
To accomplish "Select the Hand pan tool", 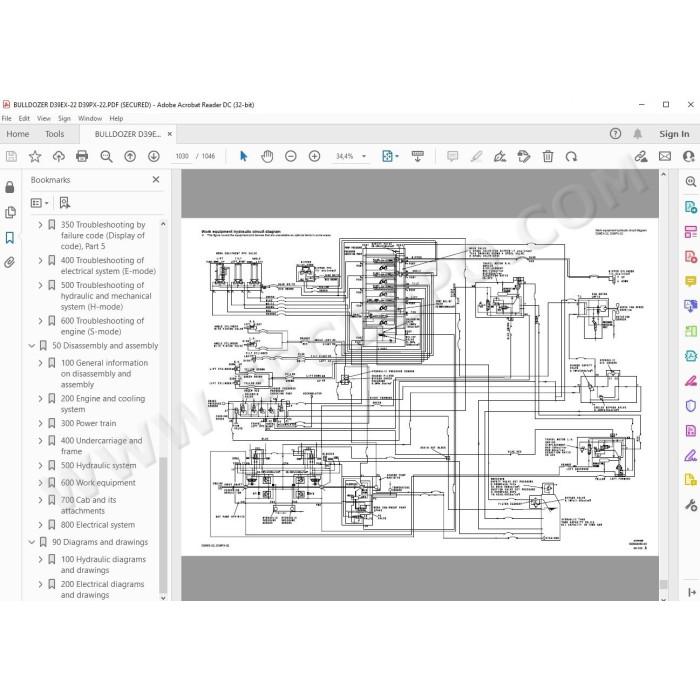I will (267, 156).
